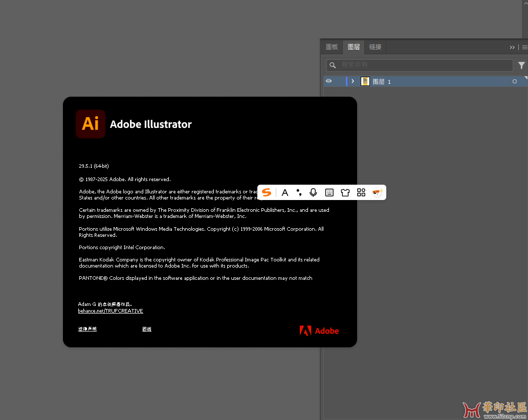Collapse the panel with the double-arrow icon
The image size is (528, 420).
(x=512, y=48)
